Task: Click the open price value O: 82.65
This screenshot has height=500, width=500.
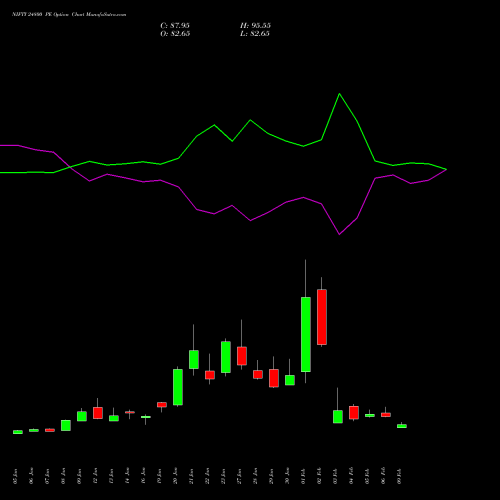Action: [175, 34]
